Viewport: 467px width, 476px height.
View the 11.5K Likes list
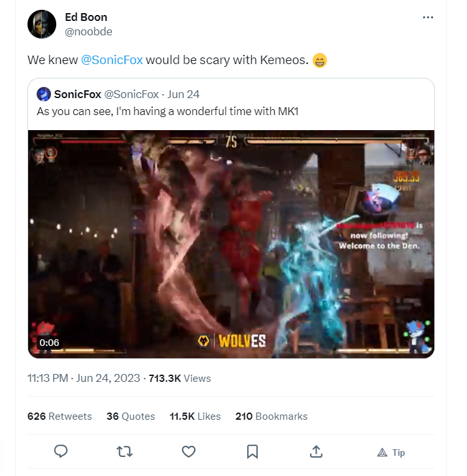point(195,416)
